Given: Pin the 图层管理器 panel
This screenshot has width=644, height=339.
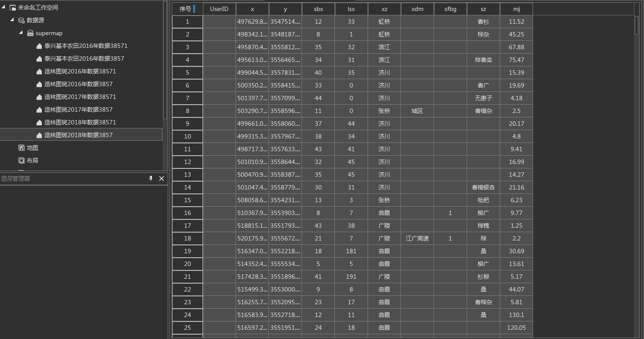Looking at the screenshot, I should click(151, 179).
